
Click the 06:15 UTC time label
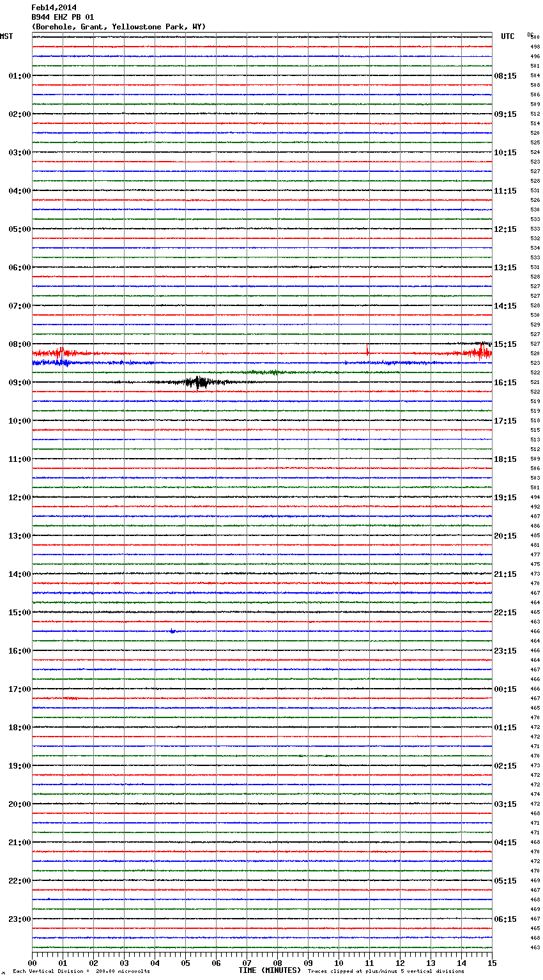505,919
